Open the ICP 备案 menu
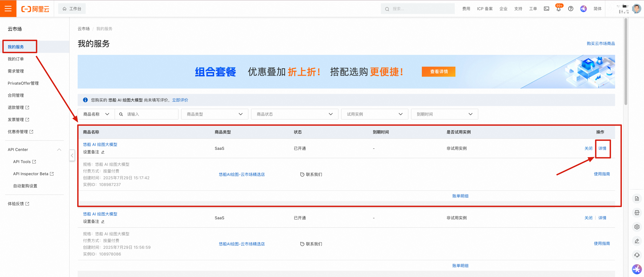Image resolution: width=644 pixels, height=277 pixels. coord(485,9)
